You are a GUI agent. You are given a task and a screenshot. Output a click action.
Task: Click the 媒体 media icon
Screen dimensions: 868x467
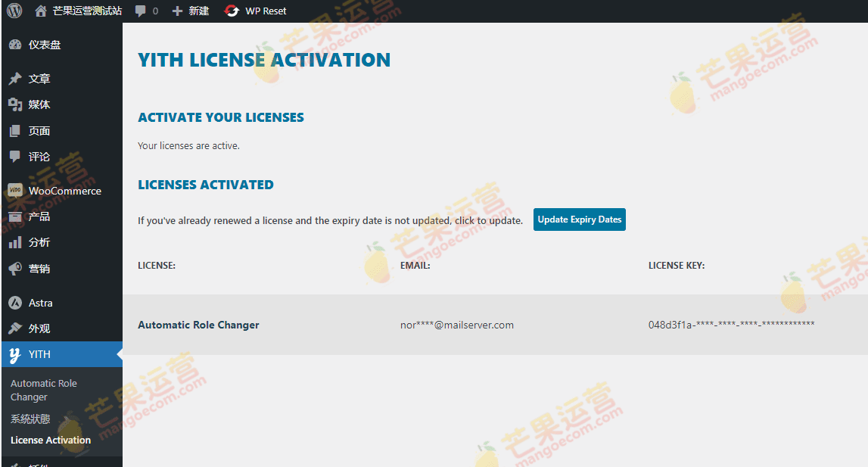tap(15, 104)
